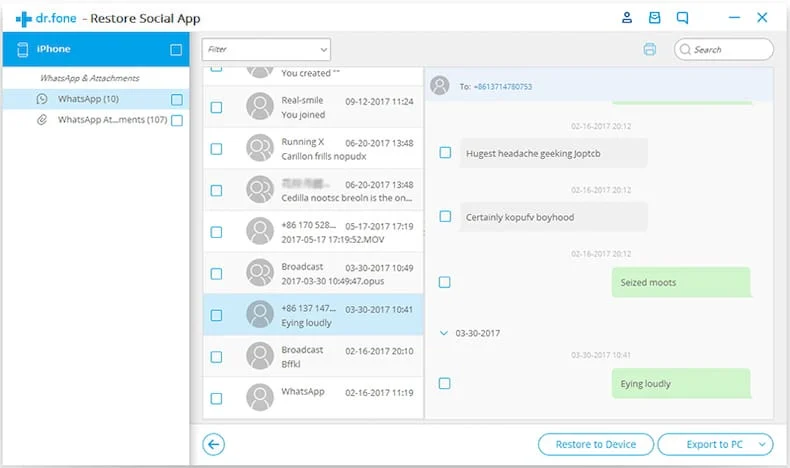Viewport: 790px width, 468px height.
Task: Click the search magnifier icon
Action: (x=685, y=49)
